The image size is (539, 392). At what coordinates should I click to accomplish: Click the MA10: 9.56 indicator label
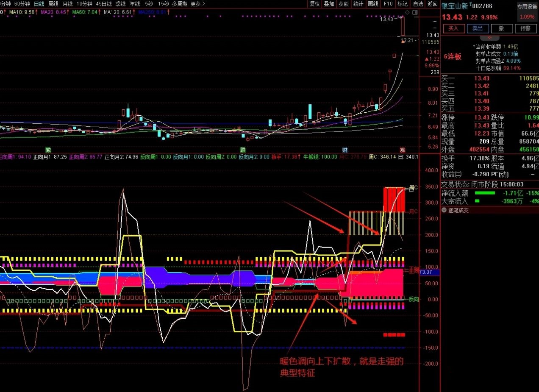(x=22, y=12)
